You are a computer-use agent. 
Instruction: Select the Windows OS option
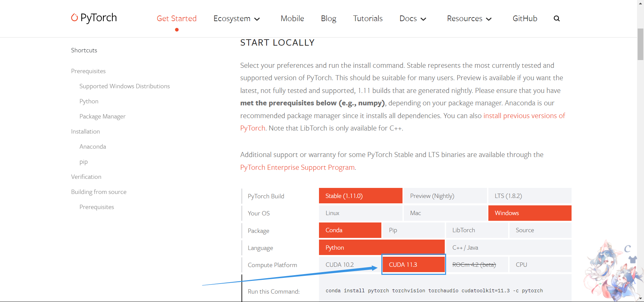pyautogui.click(x=530, y=213)
